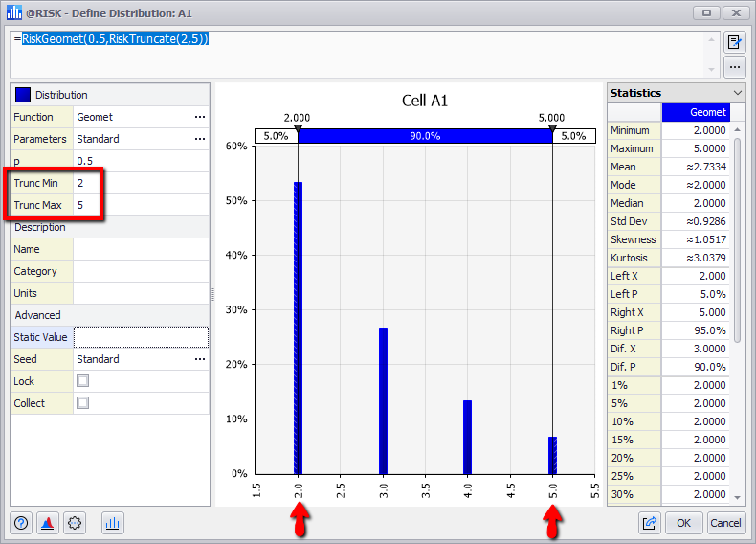Click the blue Distribution color swatch

tap(23, 95)
